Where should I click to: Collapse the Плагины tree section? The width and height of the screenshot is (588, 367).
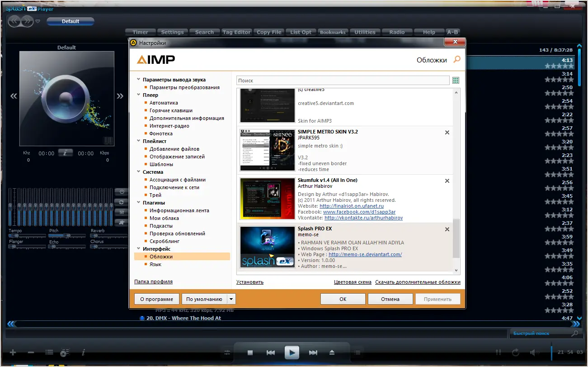(x=138, y=203)
